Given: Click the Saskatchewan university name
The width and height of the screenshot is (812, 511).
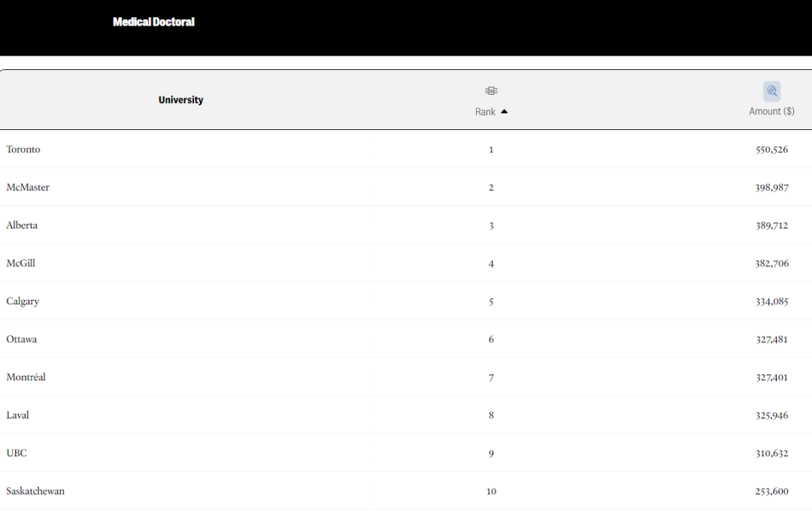Looking at the screenshot, I should pos(35,491).
